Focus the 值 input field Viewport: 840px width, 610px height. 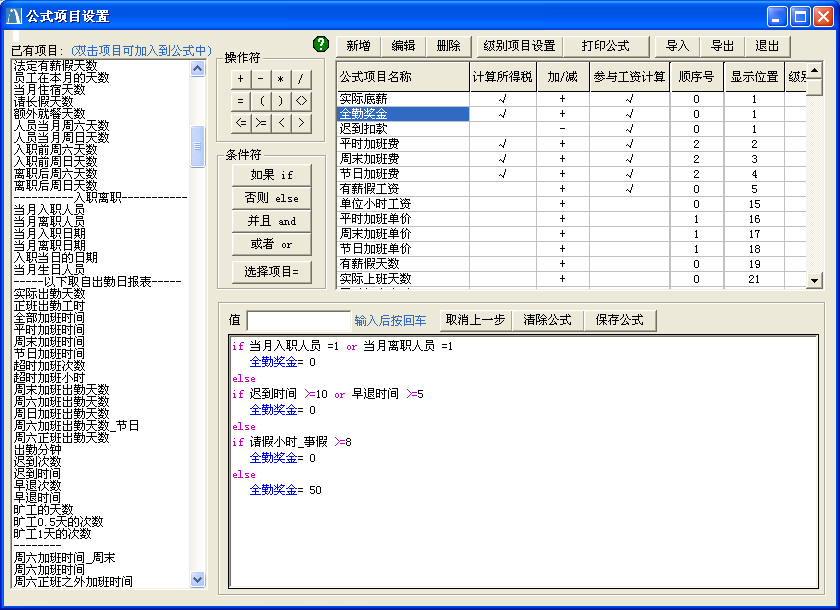pyautogui.click(x=298, y=321)
